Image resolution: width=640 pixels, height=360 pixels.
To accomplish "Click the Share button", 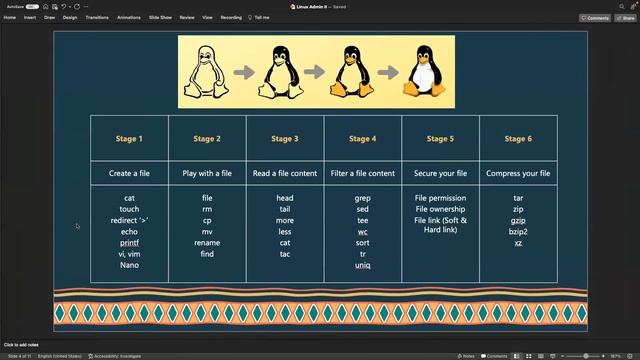I will coord(626,18).
